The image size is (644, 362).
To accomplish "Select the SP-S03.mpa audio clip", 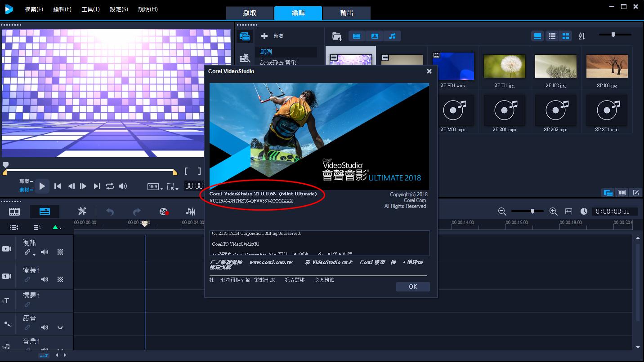I will [607, 110].
